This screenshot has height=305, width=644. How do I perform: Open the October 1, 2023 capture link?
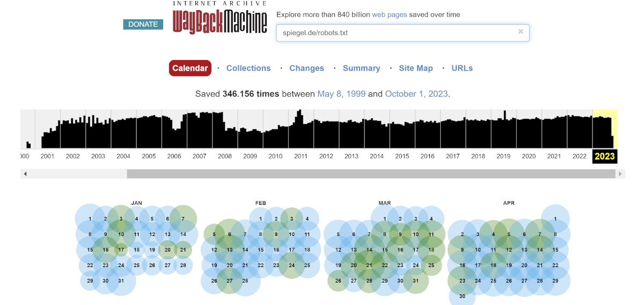coord(416,94)
